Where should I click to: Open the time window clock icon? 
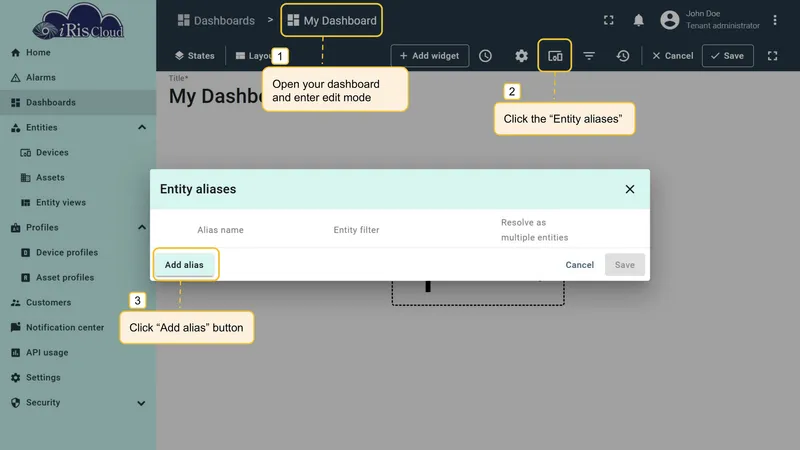485,56
